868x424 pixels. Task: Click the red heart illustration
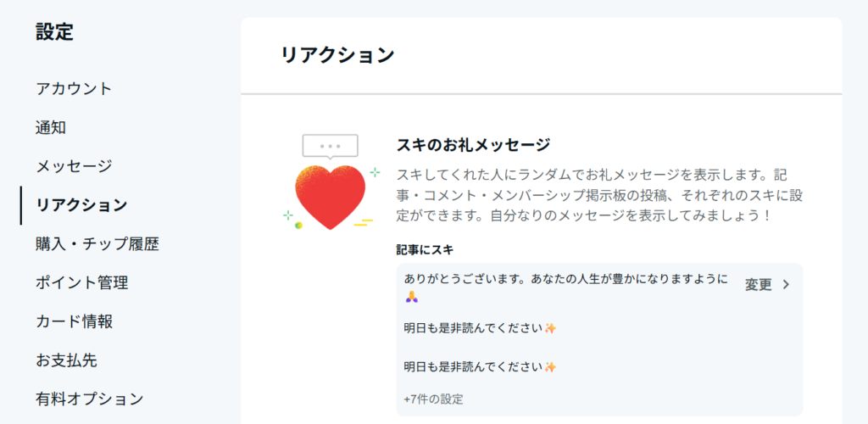coord(330,196)
